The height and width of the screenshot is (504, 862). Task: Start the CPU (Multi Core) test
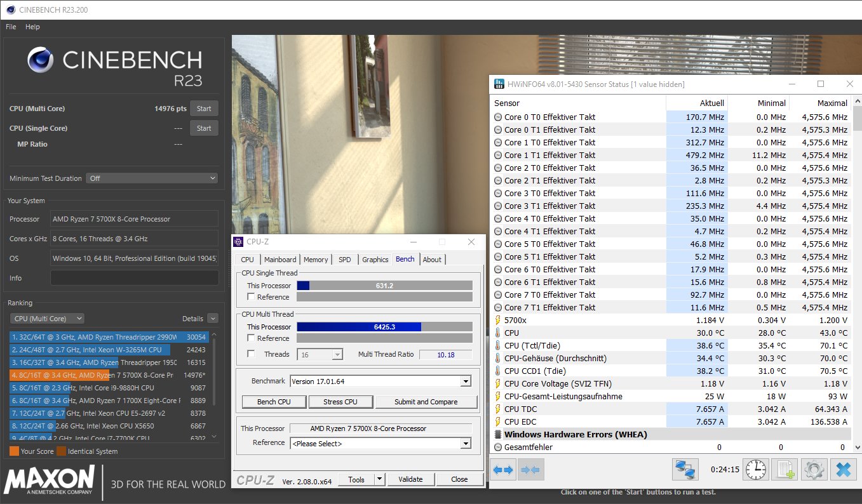(204, 109)
